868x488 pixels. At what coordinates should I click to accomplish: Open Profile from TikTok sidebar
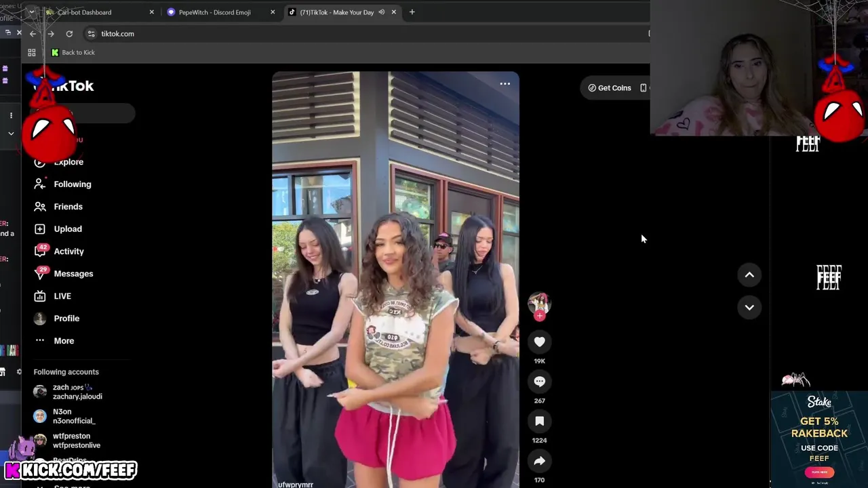tap(66, 319)
